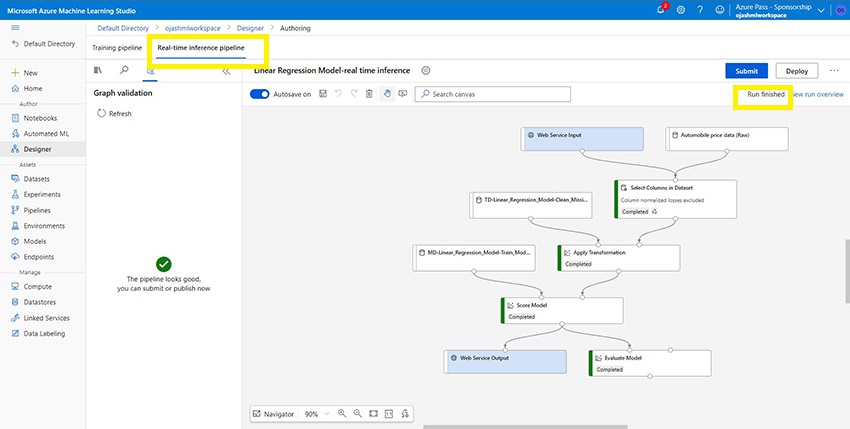Open the search tab in left panel
850x429 pixels.
(x=124, y=71)
